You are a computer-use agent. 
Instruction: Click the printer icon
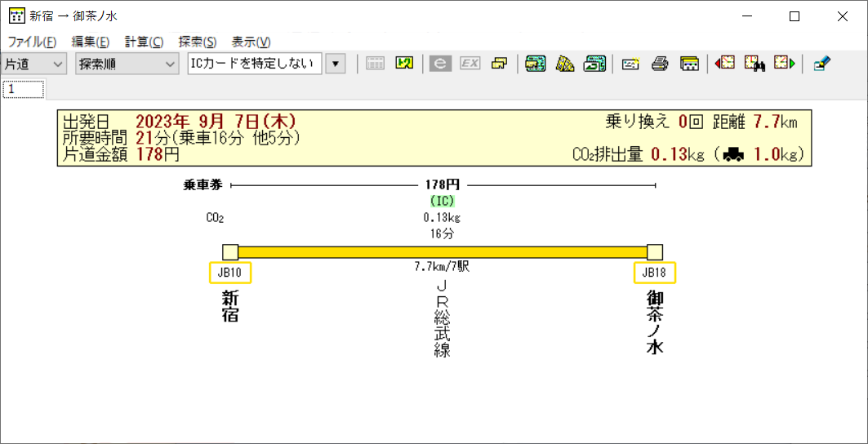click(661, 64)
